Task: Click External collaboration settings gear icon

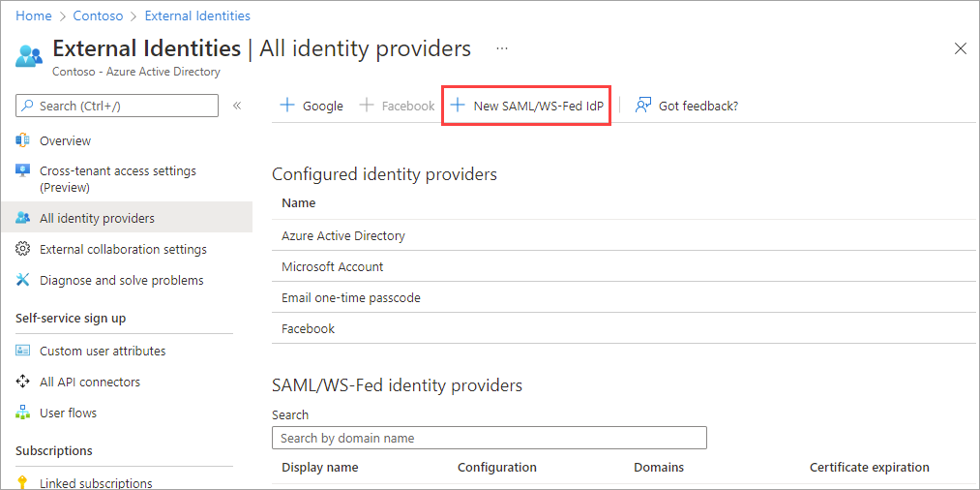Action: coord(23,250)
